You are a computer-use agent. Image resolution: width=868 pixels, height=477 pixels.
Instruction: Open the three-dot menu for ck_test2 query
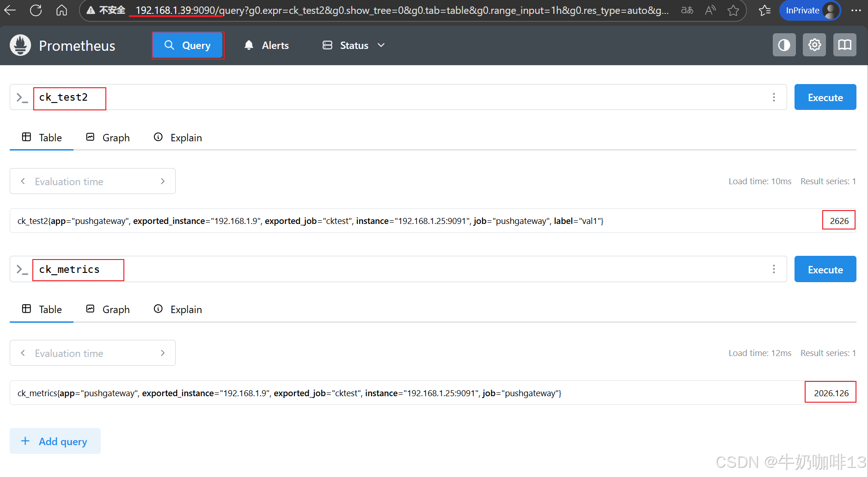click(x=774, y=97)
